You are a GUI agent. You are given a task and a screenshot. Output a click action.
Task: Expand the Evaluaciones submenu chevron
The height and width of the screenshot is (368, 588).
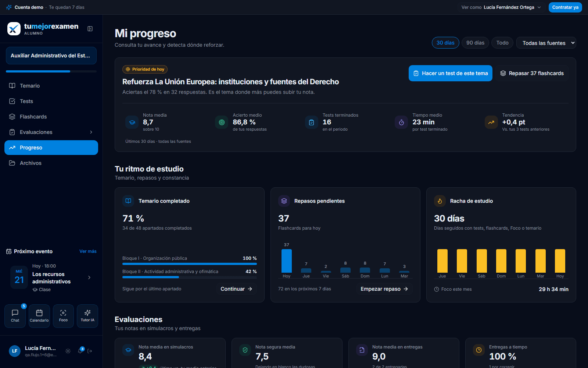[91, 132]
